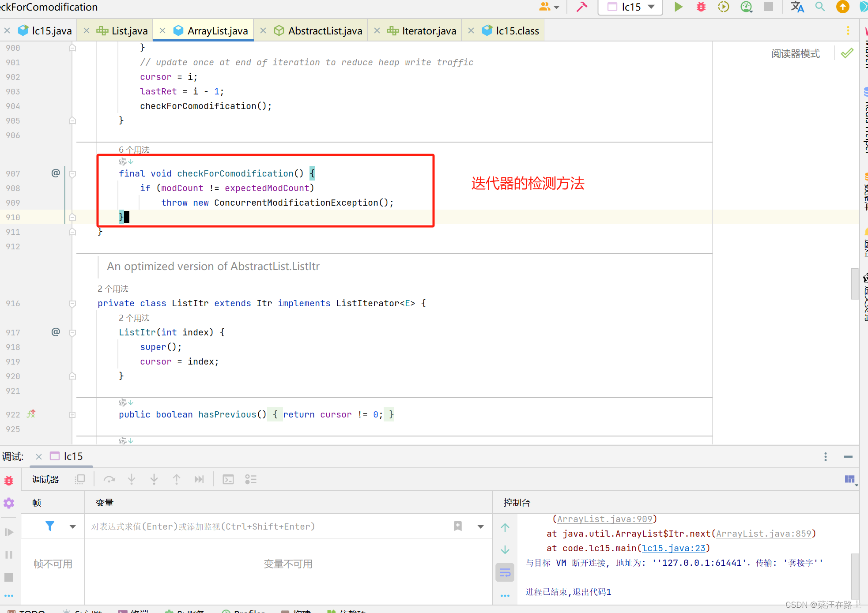Click the frames filter funnel icon
Image resolution: width=868 pixels, height=613 pixels.
[50, 526]
